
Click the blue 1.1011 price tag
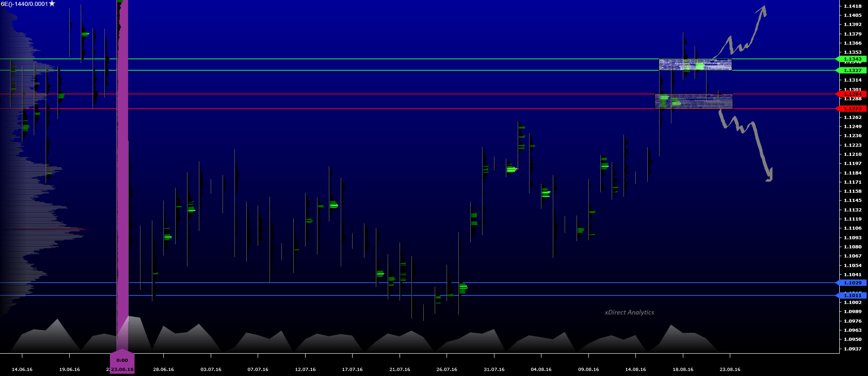[x=852, y=296]
